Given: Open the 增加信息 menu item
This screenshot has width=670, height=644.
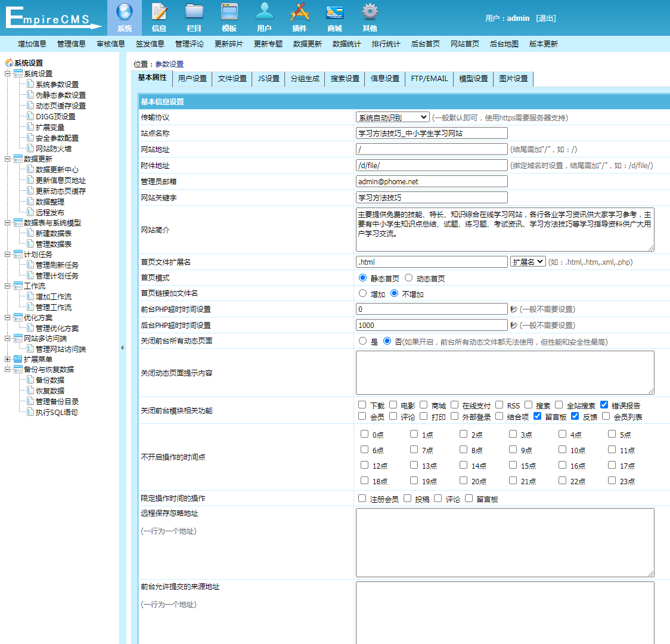Looking at the screenshot, I should [32, 44].
